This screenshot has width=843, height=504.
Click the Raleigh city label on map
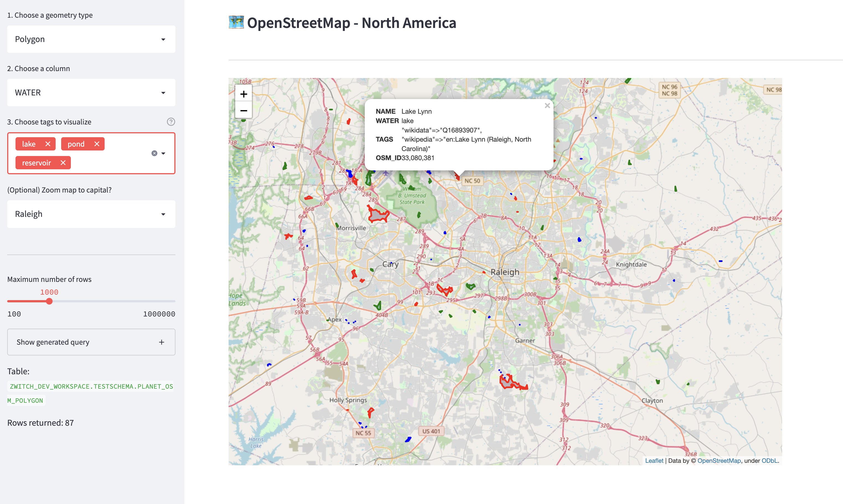coord(505,272)
